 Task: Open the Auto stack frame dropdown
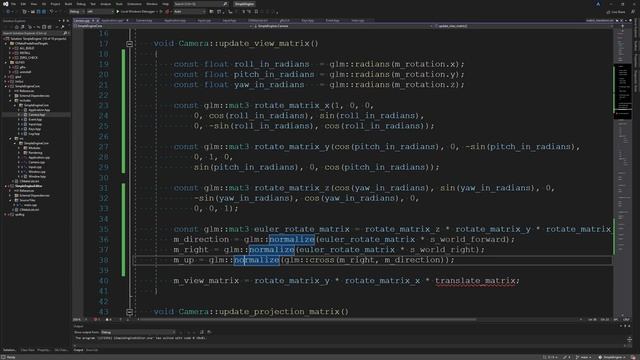190,11
